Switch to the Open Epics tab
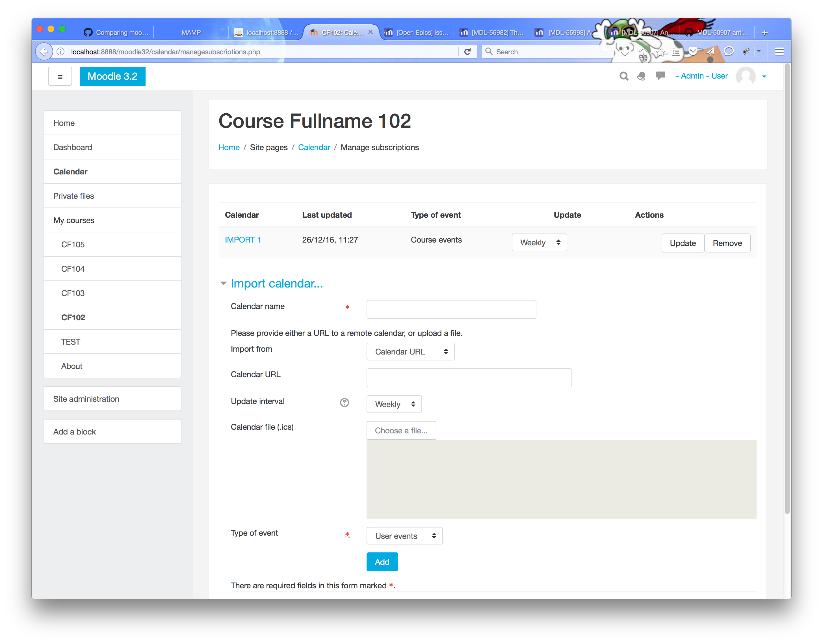 [x=417, y=33]
